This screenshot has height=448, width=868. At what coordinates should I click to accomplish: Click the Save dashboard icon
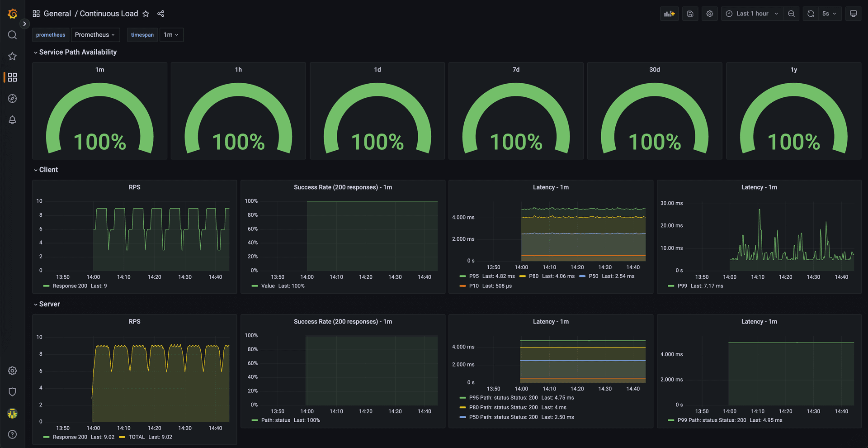tap(690, 14)
